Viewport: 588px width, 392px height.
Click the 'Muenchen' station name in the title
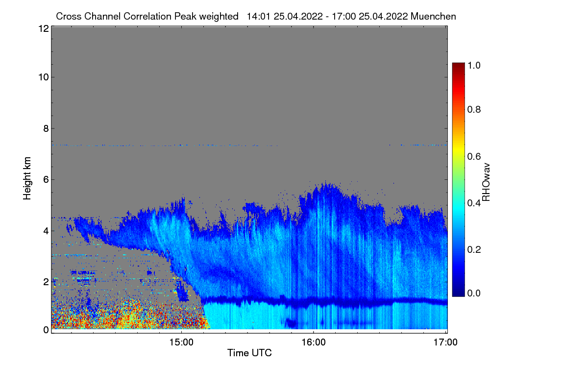coord(434,16)
